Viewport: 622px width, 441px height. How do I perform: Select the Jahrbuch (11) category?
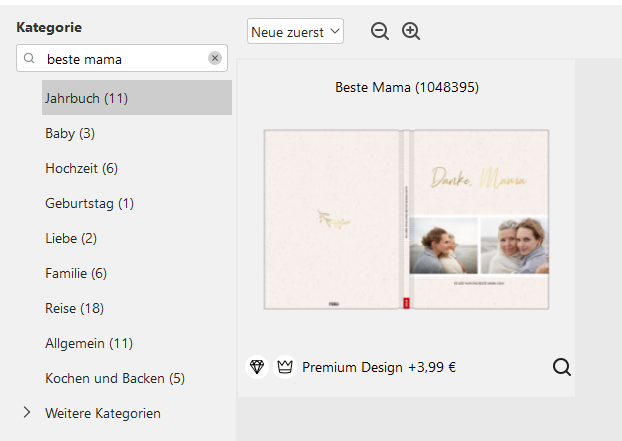(86, 98)
